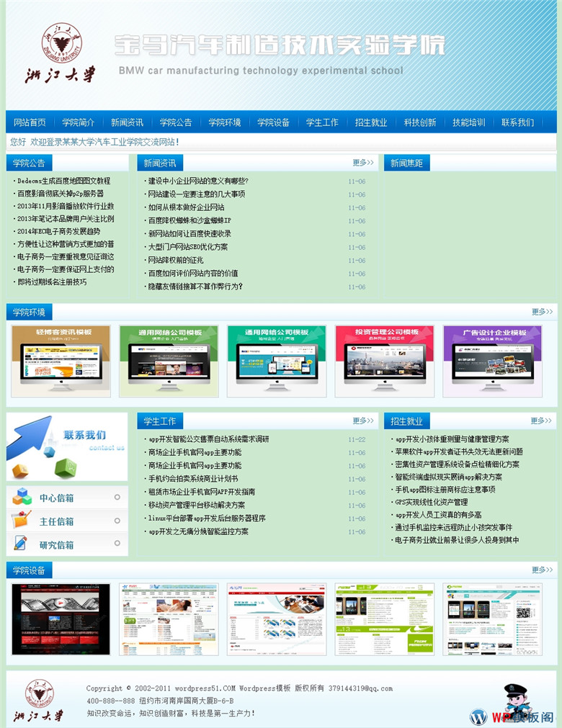Open article 即将过期域名注册技巧
Image resolution: width=562 pixels, height=728 pixels.
point(52,282)
